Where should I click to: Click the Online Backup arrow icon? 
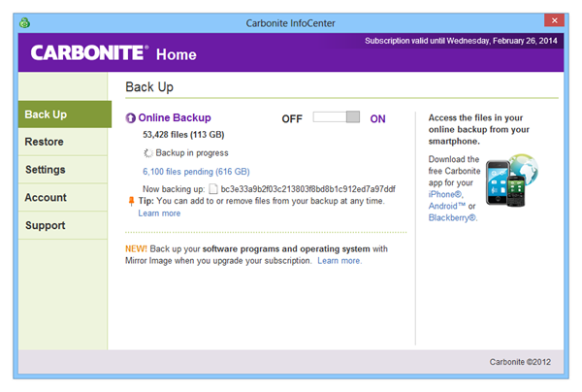pos(130,118)
